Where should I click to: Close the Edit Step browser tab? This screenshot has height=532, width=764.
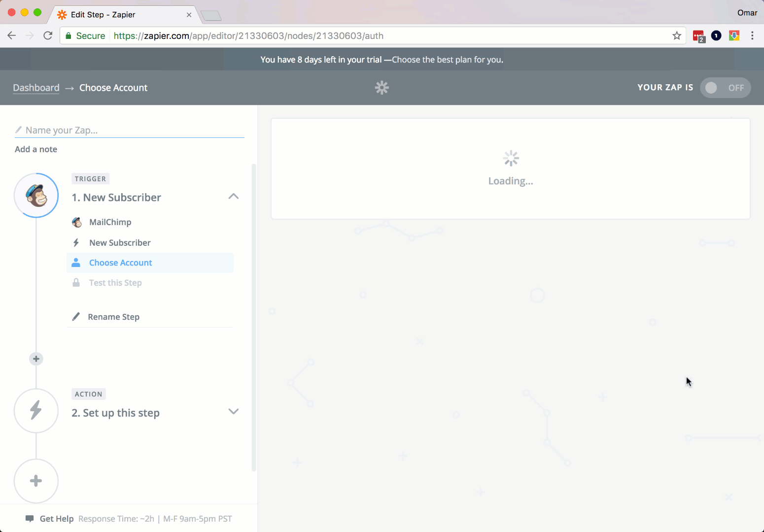[x=189, y=15]
